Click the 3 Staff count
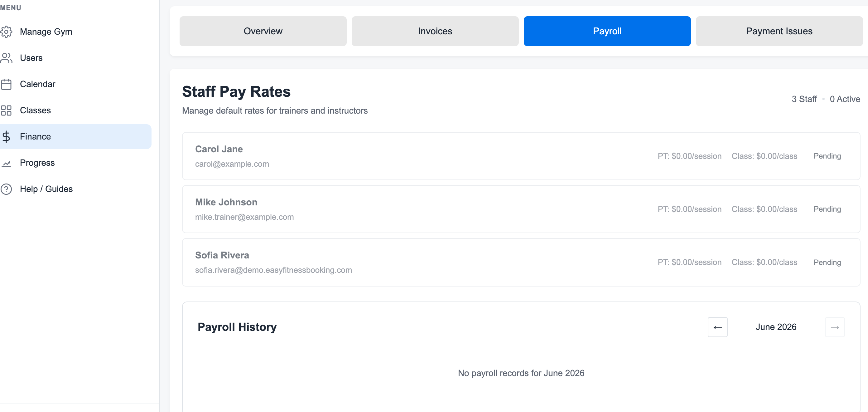Image resolution: width=868 pixels, height=412 pixels. tap(804, 99)
